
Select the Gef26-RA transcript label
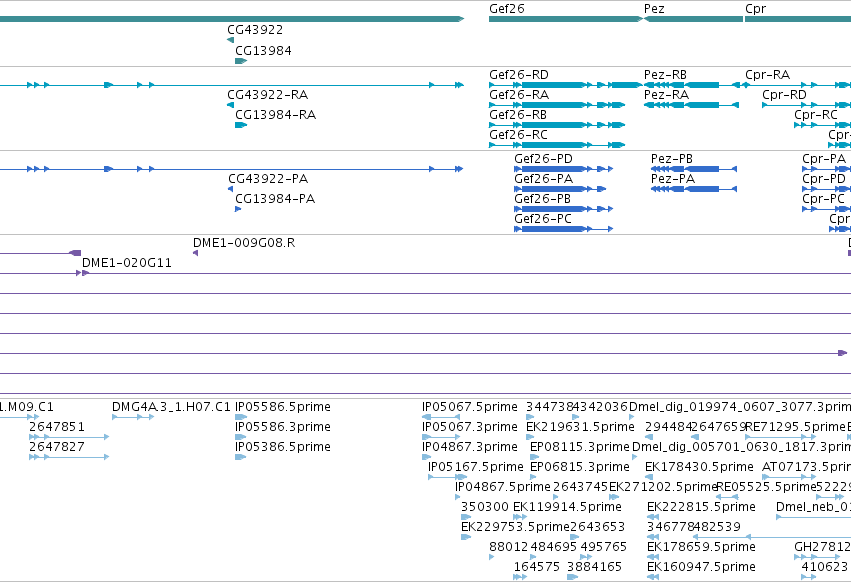(519, 95)
